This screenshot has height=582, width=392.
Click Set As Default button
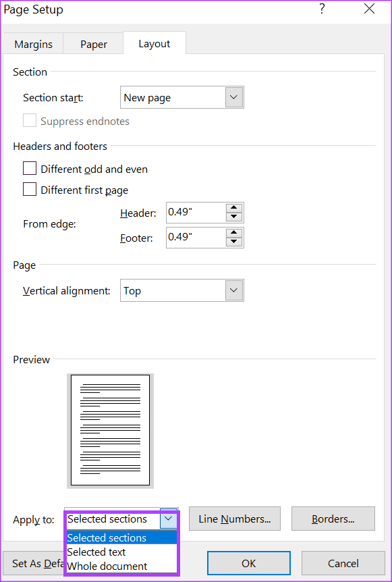point(32,563)
